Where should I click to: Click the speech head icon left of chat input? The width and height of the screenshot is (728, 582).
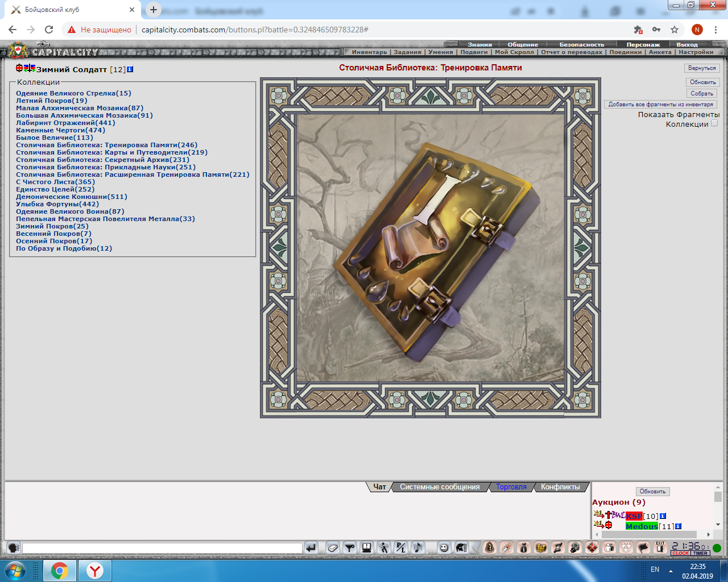(x=13, y=548)
